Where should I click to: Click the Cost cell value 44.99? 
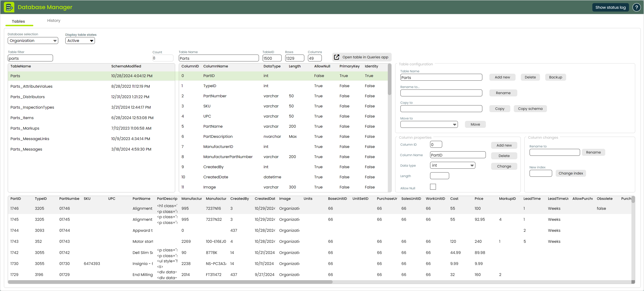(455, 253)
